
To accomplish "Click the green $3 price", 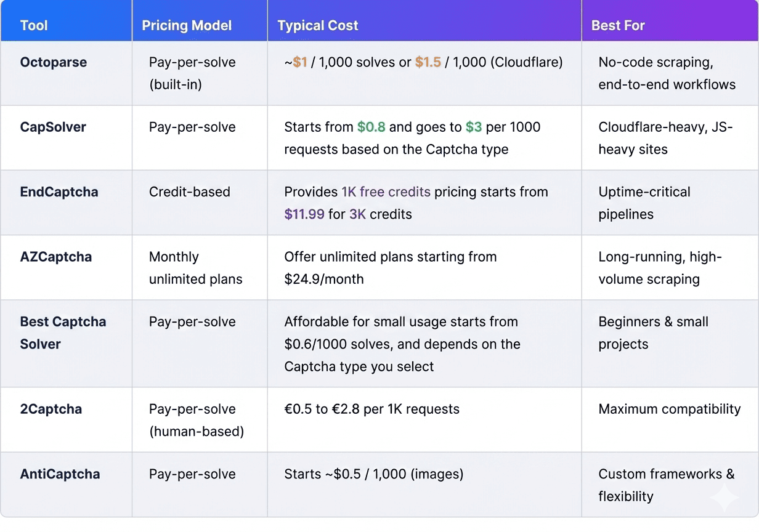I will click(474, 127).
